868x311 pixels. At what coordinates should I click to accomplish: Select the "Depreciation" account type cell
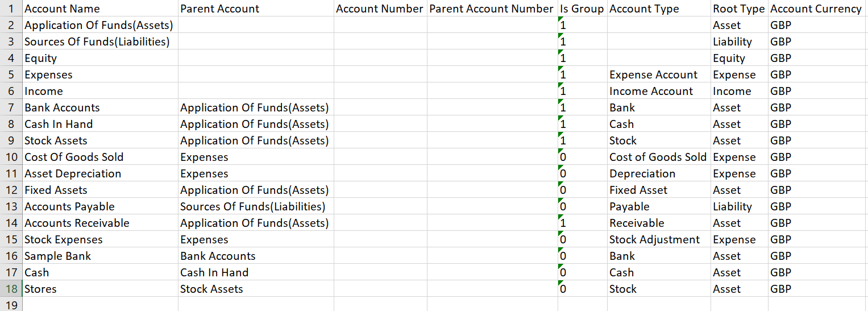tap(642, 173)
